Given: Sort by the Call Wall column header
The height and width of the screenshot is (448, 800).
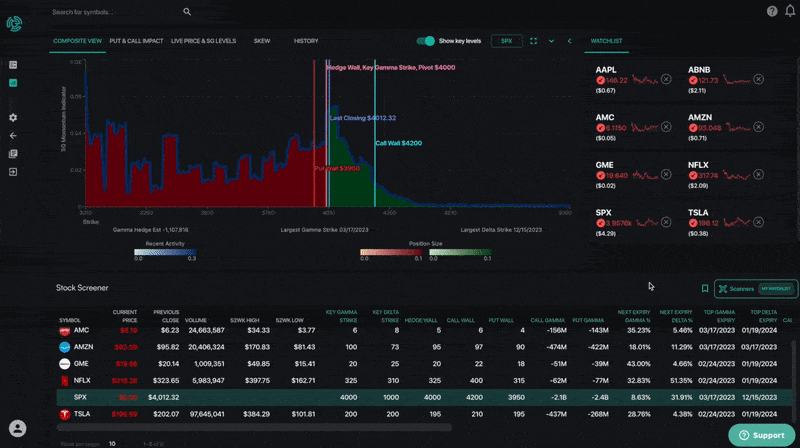Looking at the screenshot, I should (x=461, y=320).
